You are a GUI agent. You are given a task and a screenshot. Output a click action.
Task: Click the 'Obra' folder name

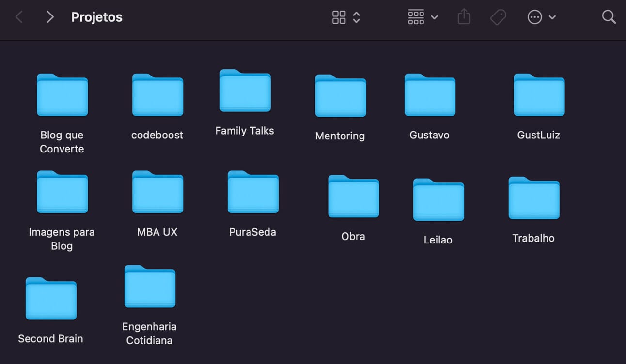(x=353, y=236)
